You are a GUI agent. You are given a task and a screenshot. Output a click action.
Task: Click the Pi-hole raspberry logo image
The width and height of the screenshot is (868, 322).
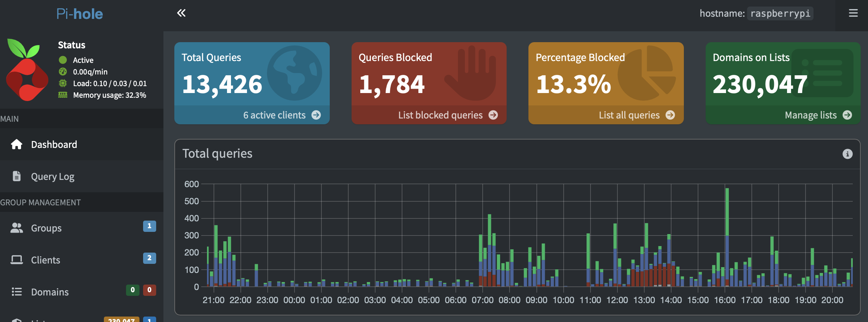click(x=27, y=70)
